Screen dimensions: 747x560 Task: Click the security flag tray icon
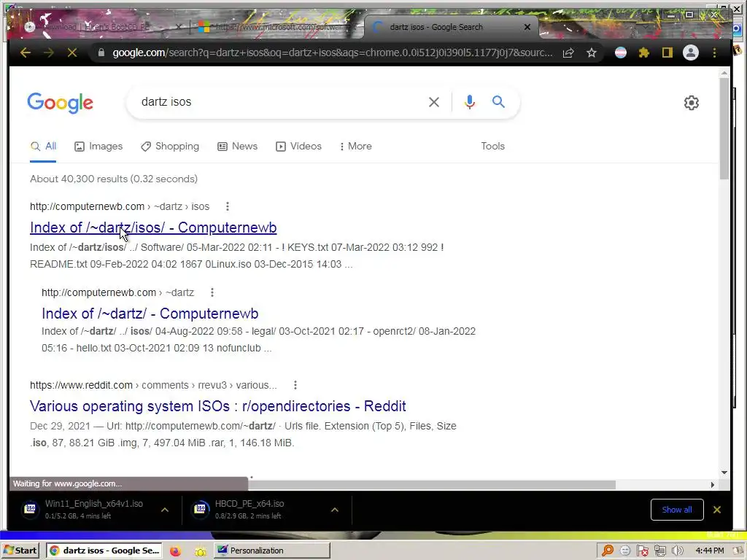tap(642, 551)
